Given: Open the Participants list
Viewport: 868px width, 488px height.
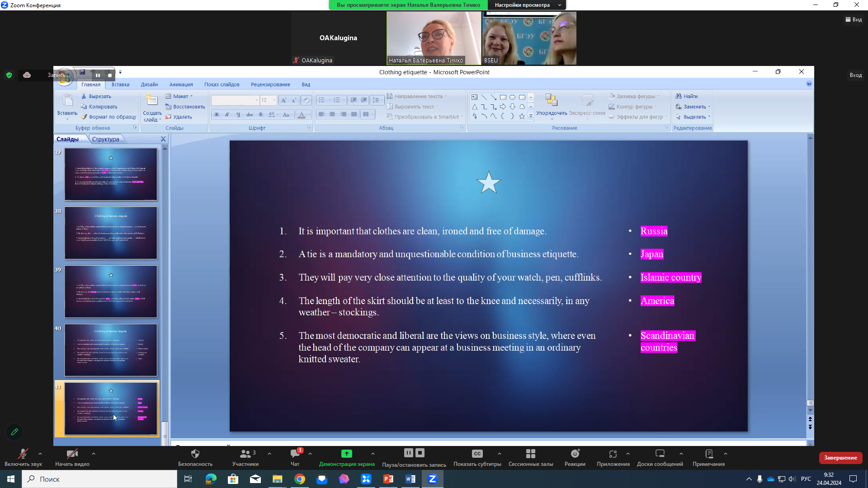Looking at the screenshot, I should pos(245,454).
